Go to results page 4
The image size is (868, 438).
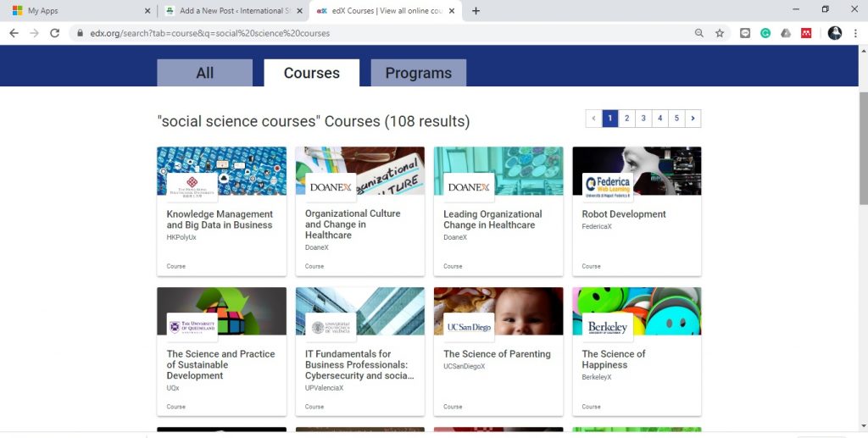tap(659, 119)
